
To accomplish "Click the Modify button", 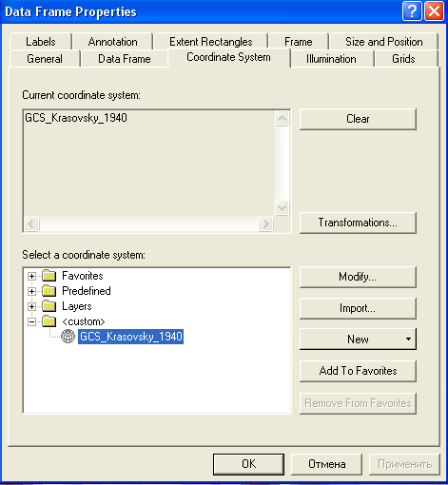I will click(358, 277).
